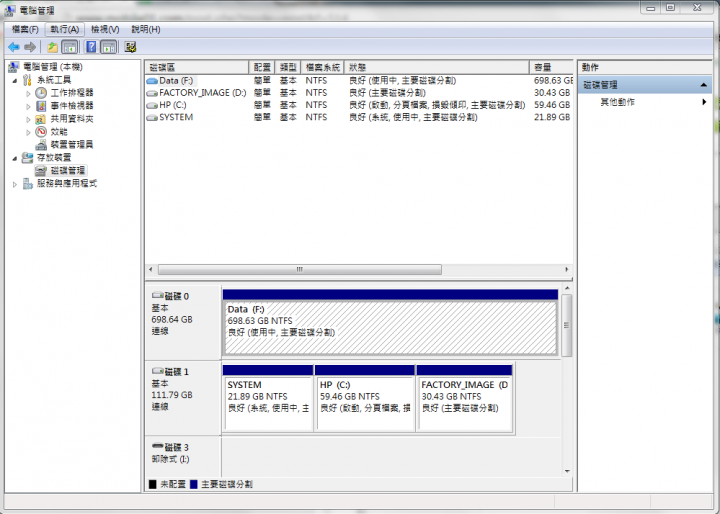
Task: Click the 磁碟 3 removable disk icon
Action: (158, 446)
